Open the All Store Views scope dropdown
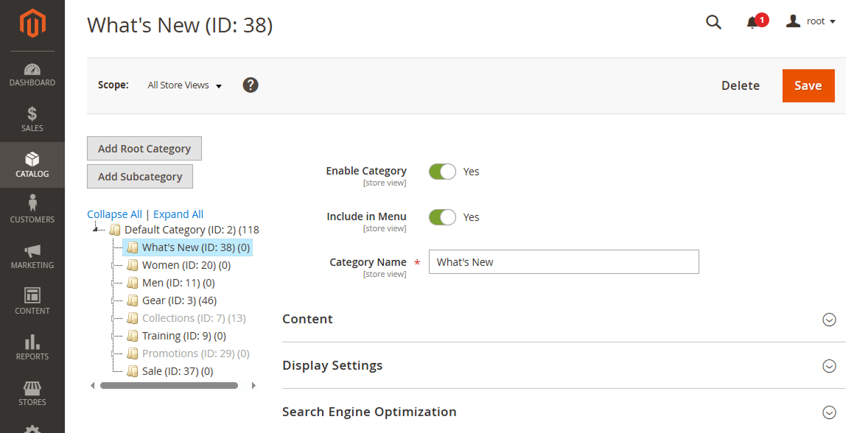Viewport: 868px width, 433px height. point(184,85)
